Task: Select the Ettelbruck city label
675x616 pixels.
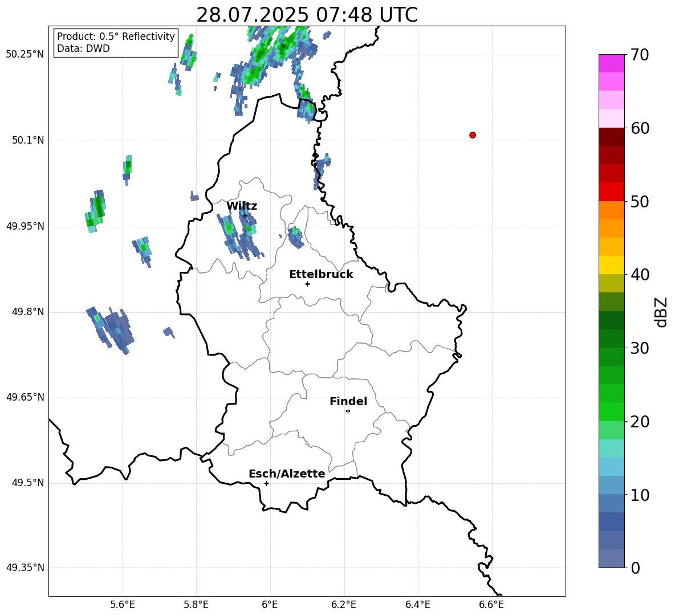Action: point(321,275)
